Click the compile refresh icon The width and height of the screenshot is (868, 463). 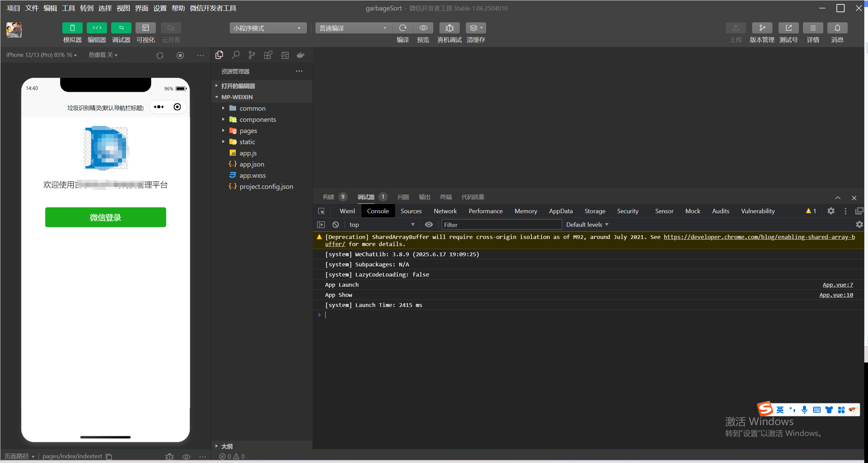pyautogui.click(x=402, y=28)
